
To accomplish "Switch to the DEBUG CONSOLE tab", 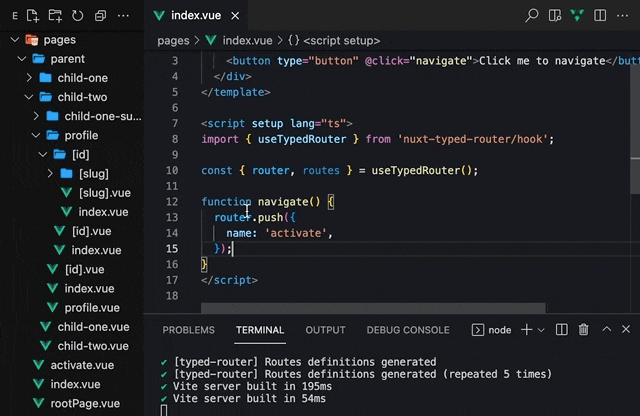I will point(408,330).
